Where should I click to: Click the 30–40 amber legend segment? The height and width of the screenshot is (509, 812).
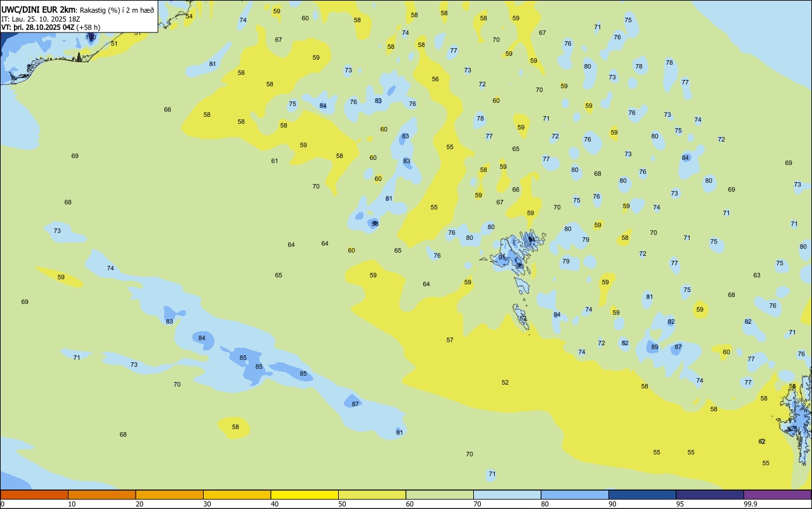point(237,494)
